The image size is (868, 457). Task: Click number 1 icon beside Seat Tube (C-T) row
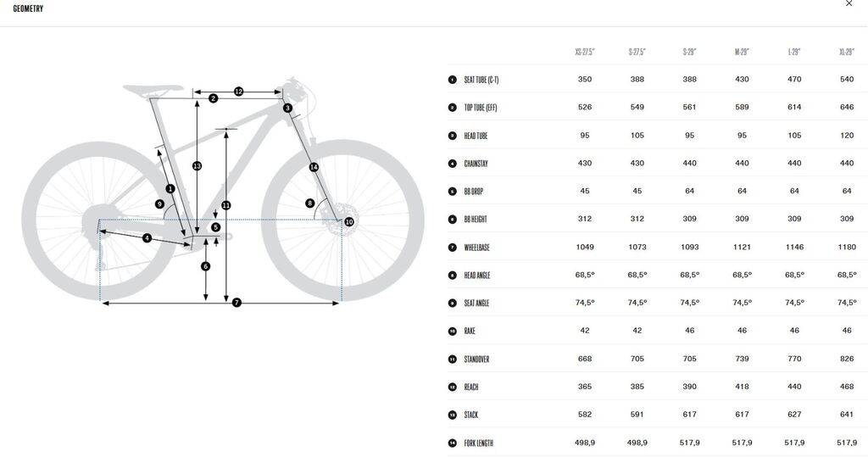click(x=452, y=80)
